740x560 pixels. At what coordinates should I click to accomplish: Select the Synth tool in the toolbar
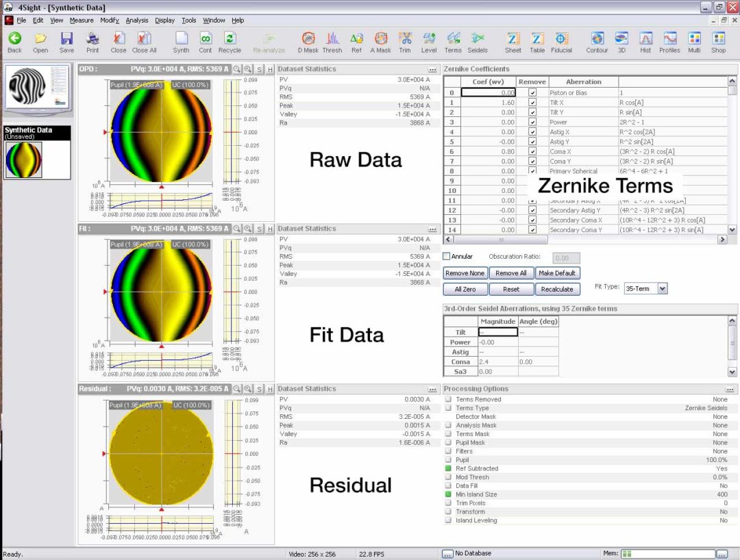(x=181, y=41)
